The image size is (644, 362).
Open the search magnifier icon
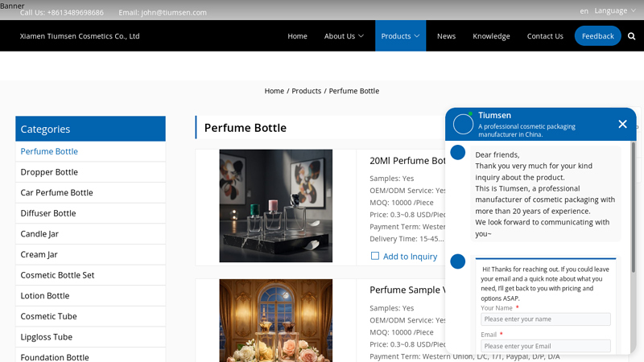(631, 36)
